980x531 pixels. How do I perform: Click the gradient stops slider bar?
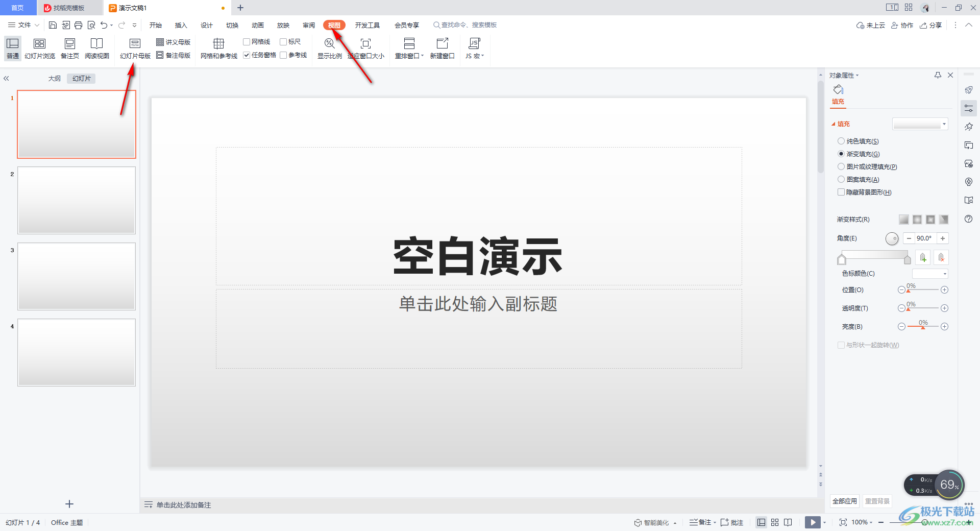874,255
